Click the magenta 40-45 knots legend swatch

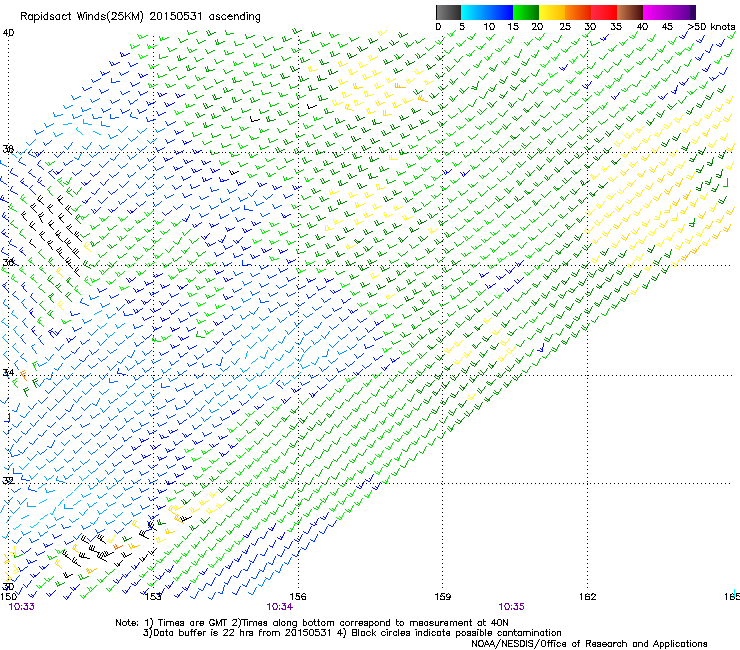656,12
